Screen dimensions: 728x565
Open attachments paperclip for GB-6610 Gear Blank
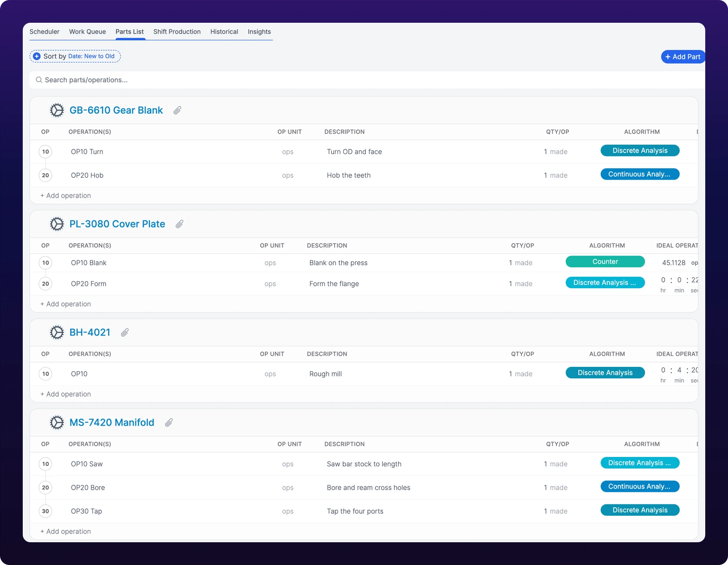[177, 110]
